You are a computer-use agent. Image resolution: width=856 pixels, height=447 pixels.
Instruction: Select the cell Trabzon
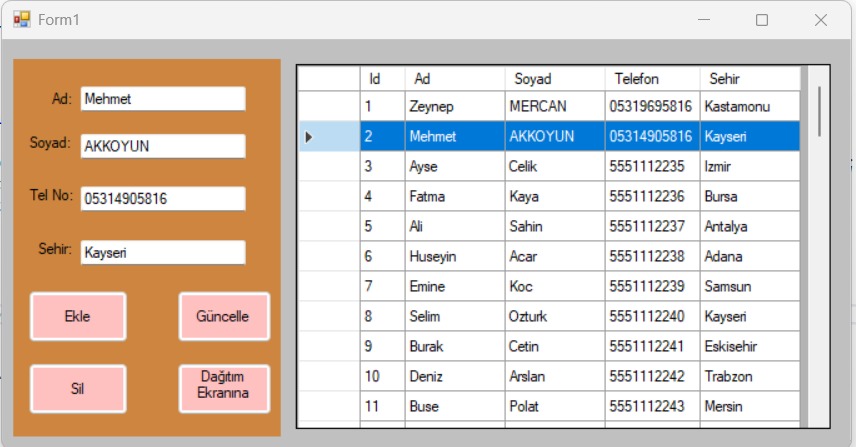(x=750, y=377)
